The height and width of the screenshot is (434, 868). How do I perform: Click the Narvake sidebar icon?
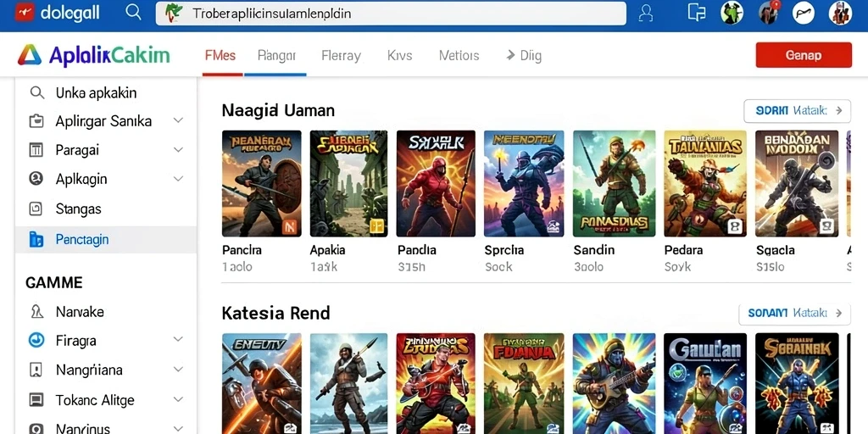pyautogui.click(x=36, y=312)
